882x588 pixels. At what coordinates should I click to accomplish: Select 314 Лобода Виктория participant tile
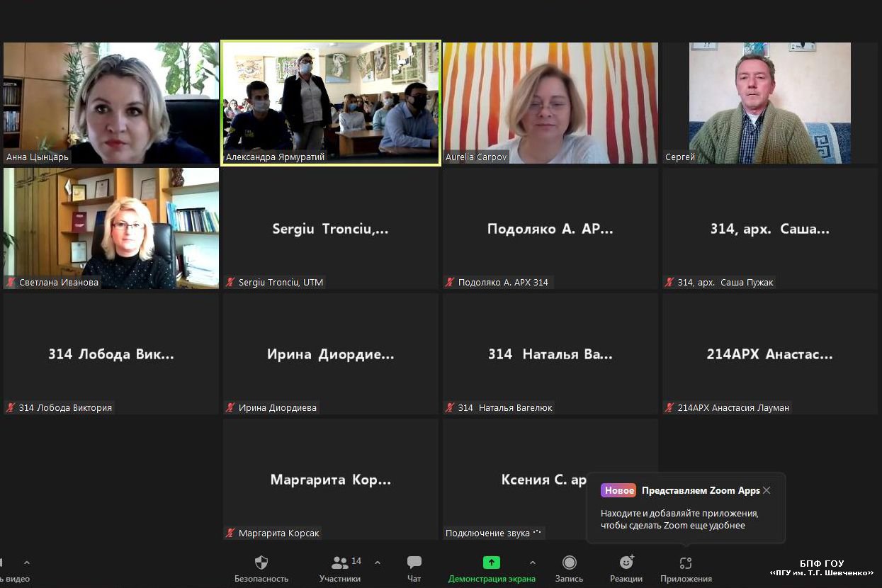(111, 354)
